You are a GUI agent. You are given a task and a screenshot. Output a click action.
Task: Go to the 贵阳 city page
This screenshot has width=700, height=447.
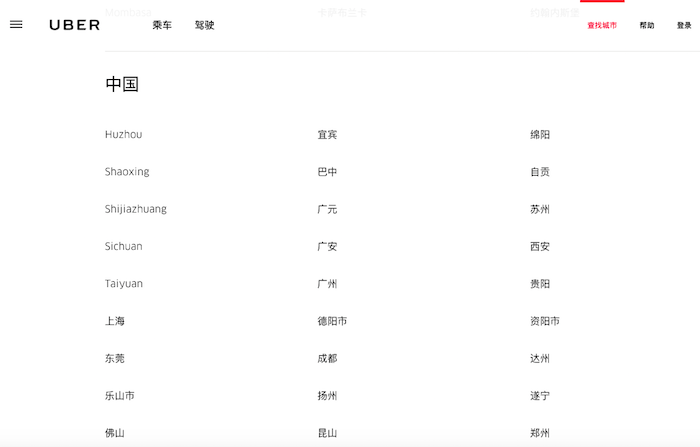[540, 284]
